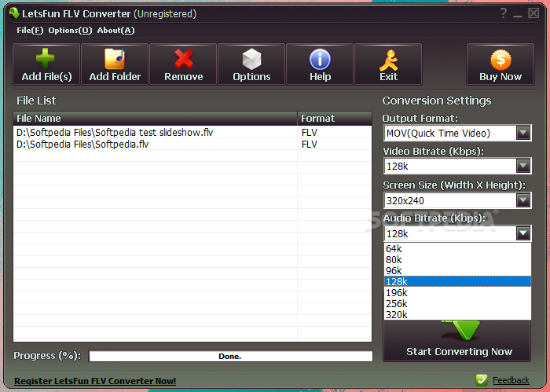Image resolution: width=550 pixels, height=392 pixels.
Task: Open Options via the cube icon
Action: click(251, 59)
